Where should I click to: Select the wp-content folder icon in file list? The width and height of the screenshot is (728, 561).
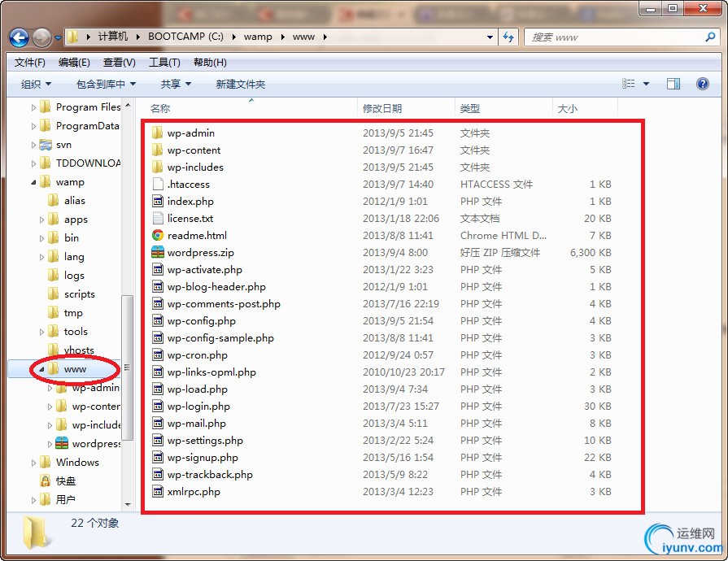coord(158,150)
